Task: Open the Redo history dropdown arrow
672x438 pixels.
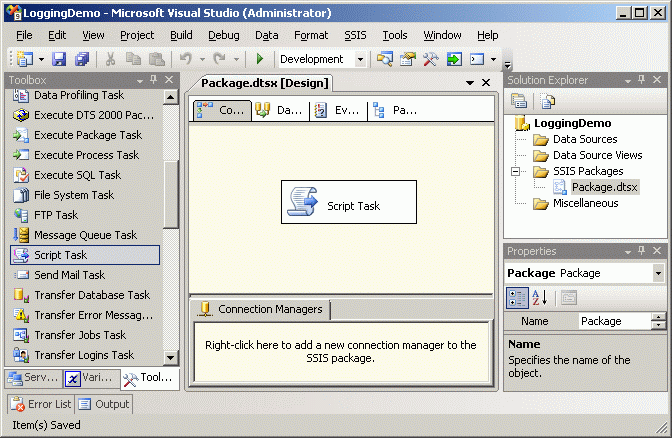Action: click(236, 59)
